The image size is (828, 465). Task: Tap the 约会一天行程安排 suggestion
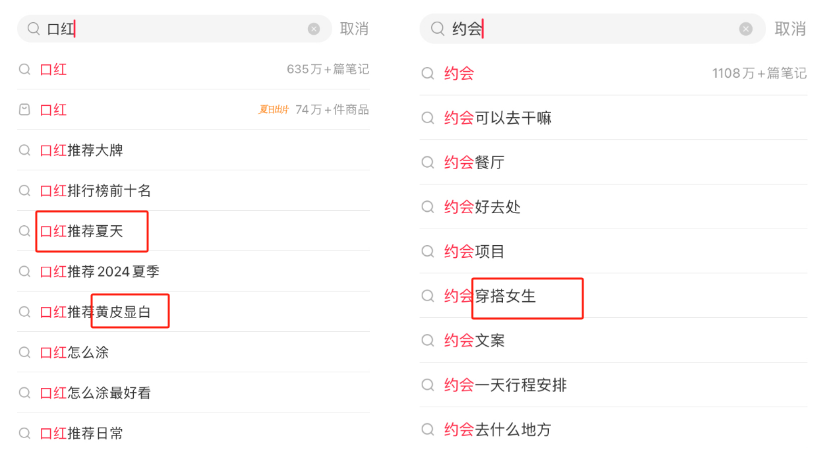505,385
